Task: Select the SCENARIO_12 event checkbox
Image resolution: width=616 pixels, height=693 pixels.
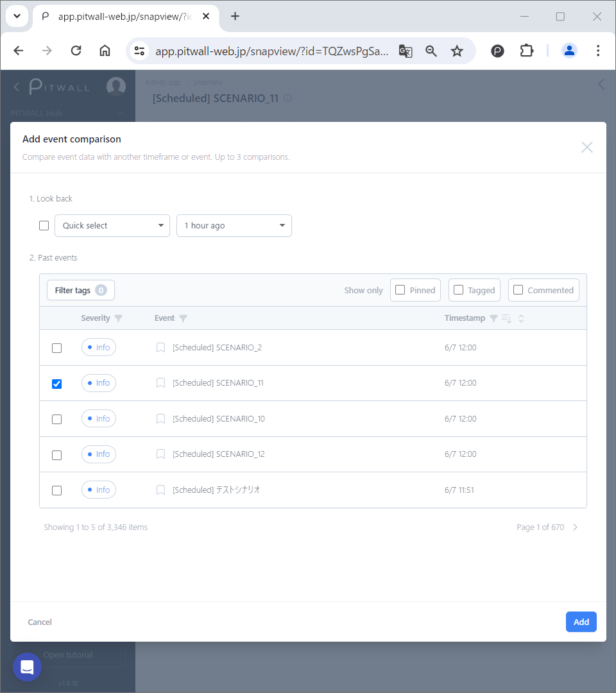Action: point(56,455)
